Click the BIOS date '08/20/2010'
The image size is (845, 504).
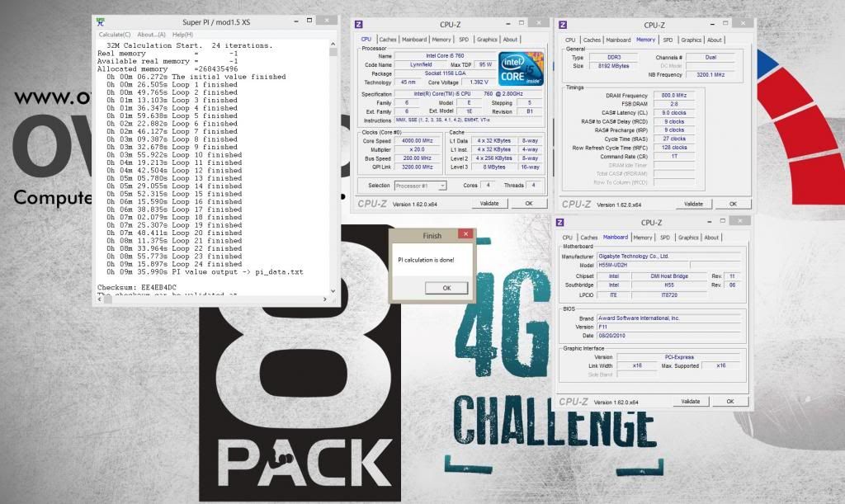670,336
